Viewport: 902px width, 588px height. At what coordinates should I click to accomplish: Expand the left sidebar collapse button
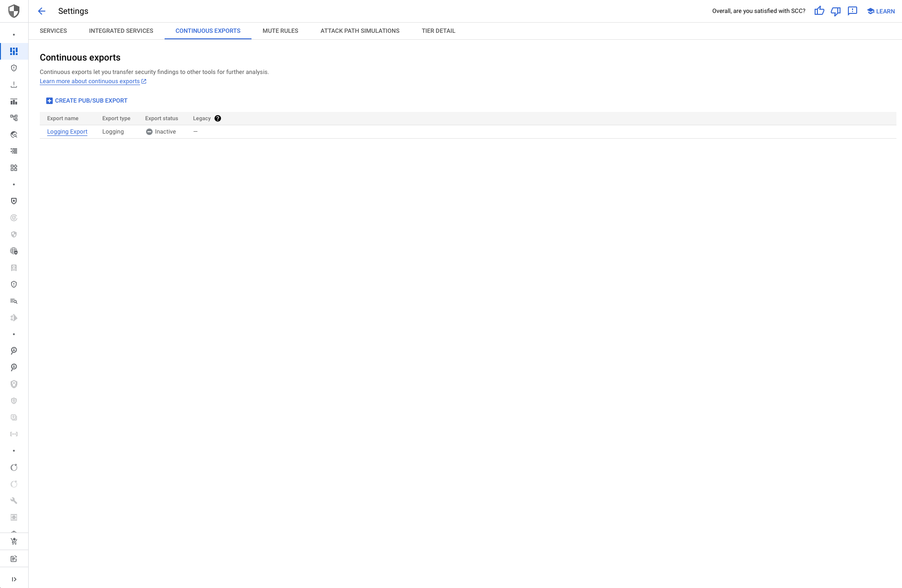pyautogui.click(x=14, y=579)
